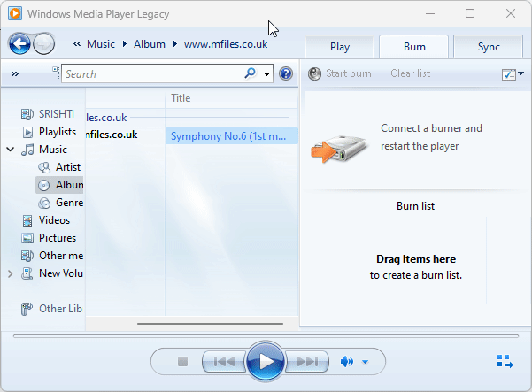Switch to the Sync tab
532x392 pixels.
[489, 47]
